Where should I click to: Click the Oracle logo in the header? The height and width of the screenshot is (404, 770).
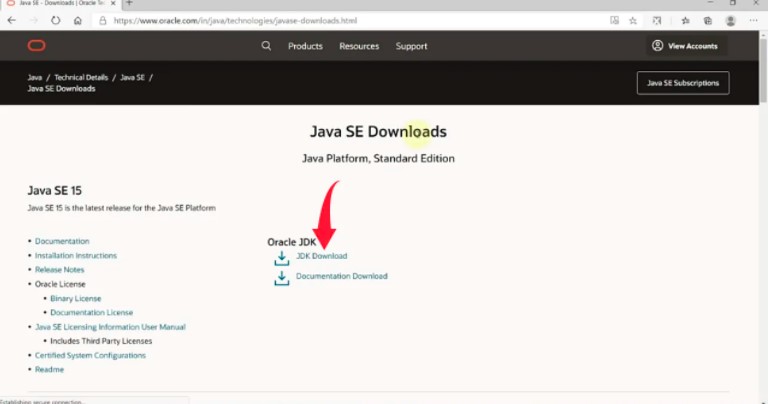tap(36, 46)
